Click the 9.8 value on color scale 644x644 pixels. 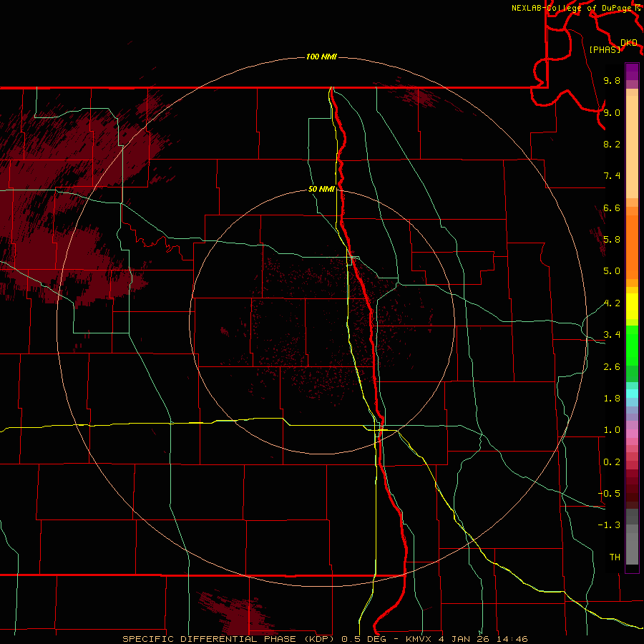[612, 80]
